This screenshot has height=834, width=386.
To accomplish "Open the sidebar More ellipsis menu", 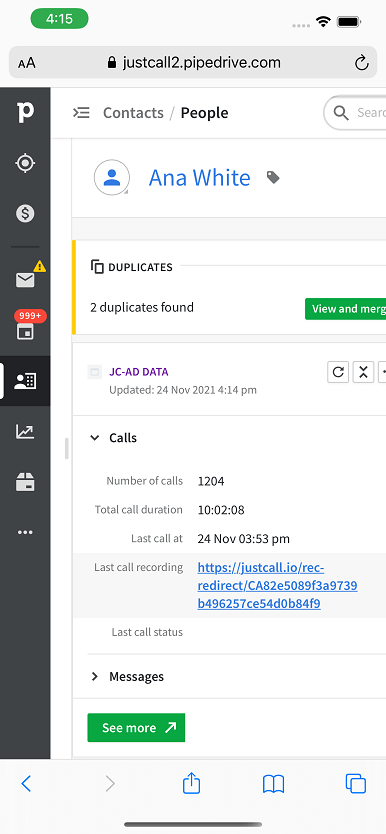I will pyautogui.click(x=25, y=532).
